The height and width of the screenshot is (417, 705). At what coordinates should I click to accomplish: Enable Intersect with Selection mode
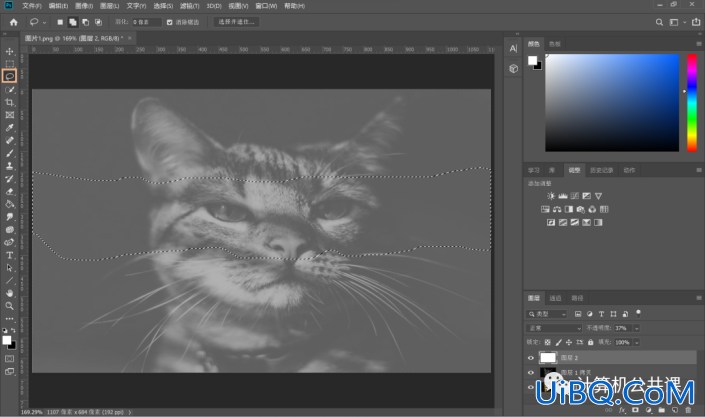click(x=98, y=22)
